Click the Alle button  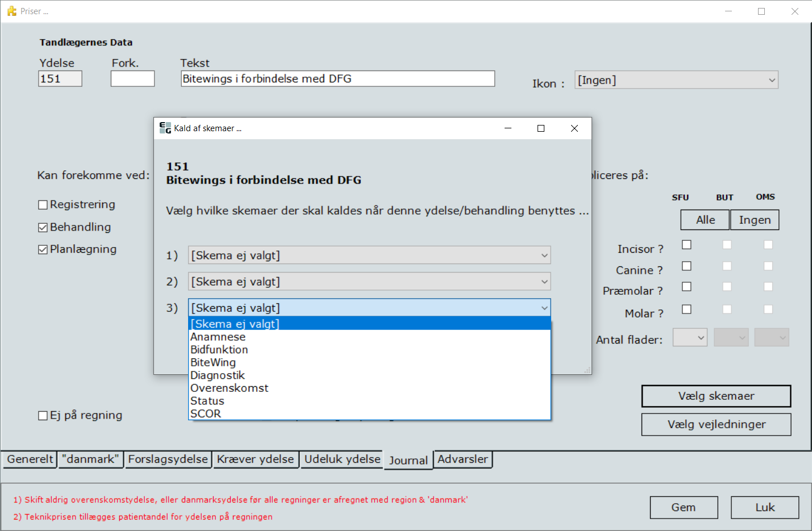click(705, 220)
